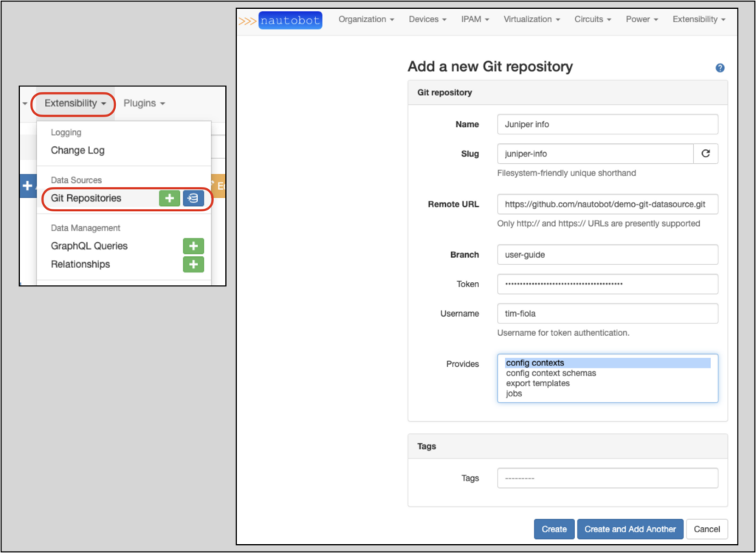Click the nautobot logo

(290, 19)
